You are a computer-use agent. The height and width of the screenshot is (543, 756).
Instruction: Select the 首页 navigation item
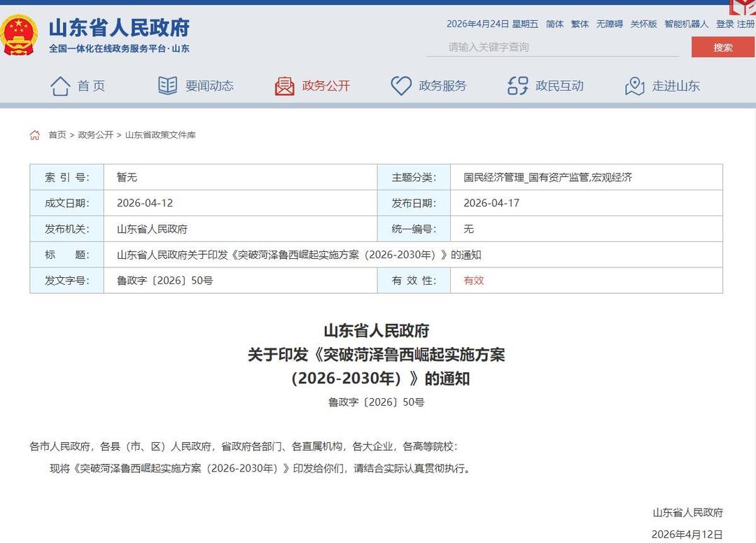click(x=91, y=85)
